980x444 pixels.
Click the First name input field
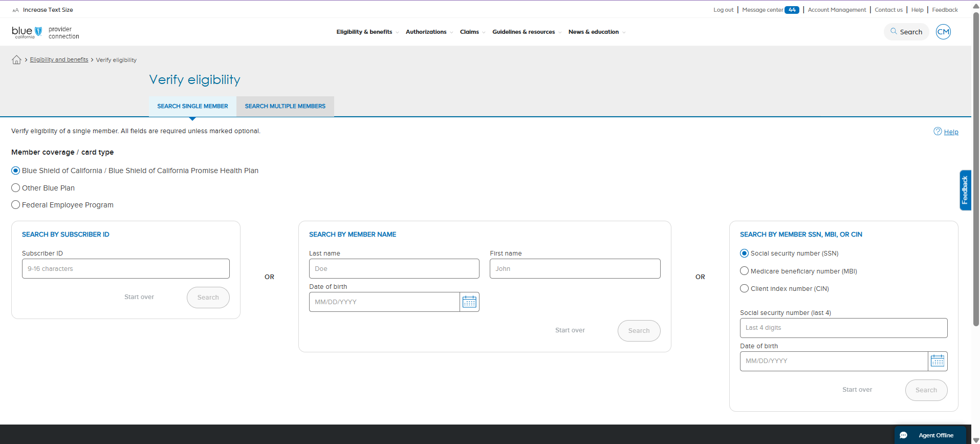[575, 269]
